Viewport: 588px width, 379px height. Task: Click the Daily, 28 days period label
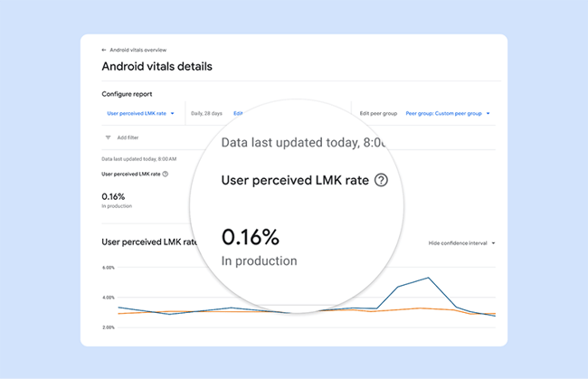206,113
